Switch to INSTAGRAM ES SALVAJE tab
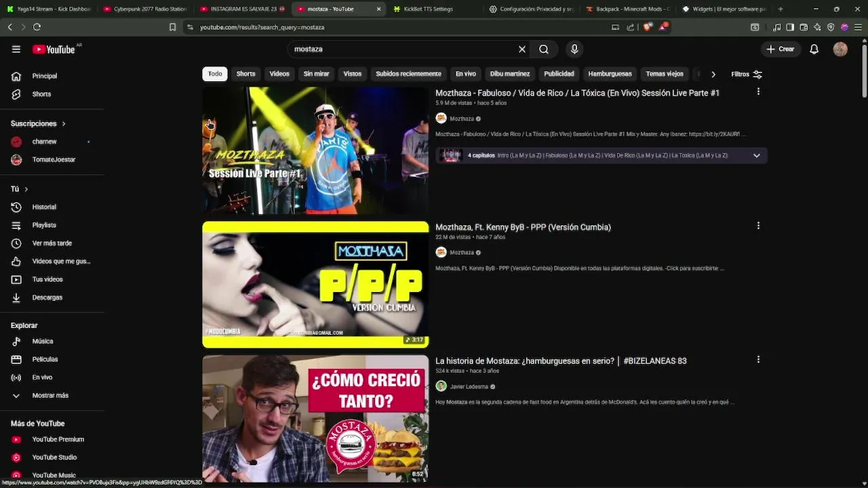 click(242, 9)
